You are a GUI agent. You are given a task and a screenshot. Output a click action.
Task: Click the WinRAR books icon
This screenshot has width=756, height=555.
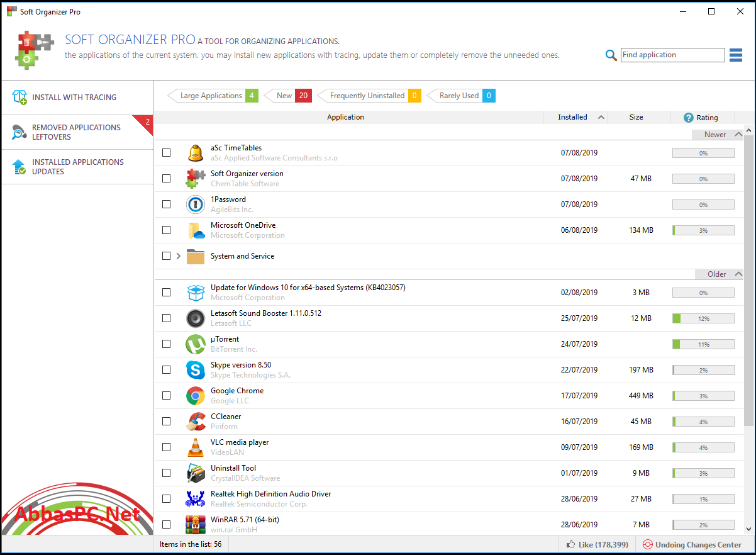196,525
